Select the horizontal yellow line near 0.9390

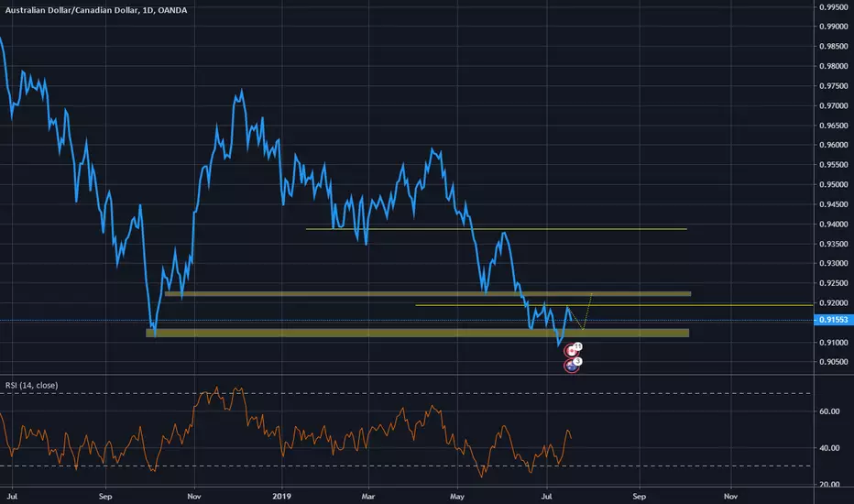[x=496, y=229]
